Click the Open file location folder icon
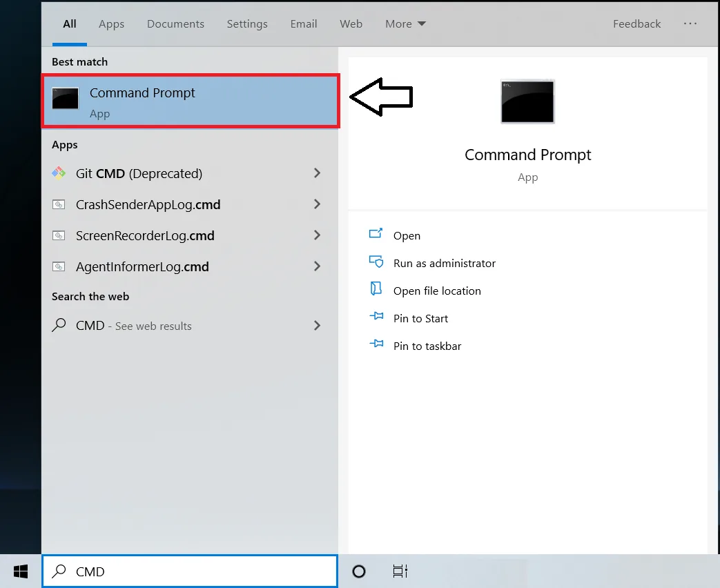The height and width of the screenshot is (588, 720). (x=376, y=288)
